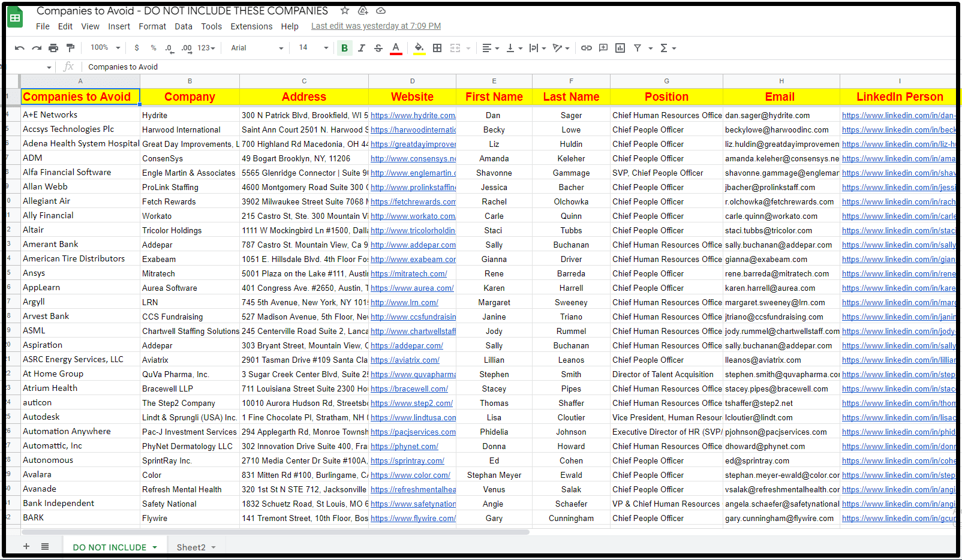
Task: Click the document title
Action: (182, 11)
